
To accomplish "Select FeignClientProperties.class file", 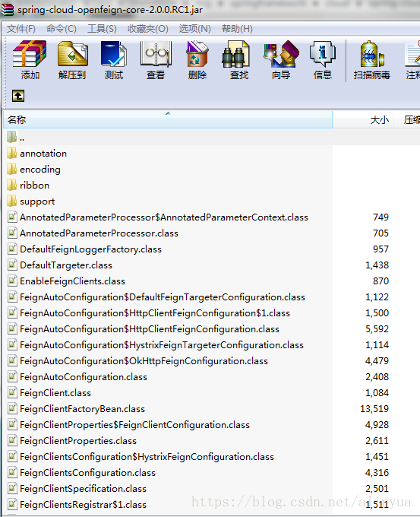I will [78, 441].
